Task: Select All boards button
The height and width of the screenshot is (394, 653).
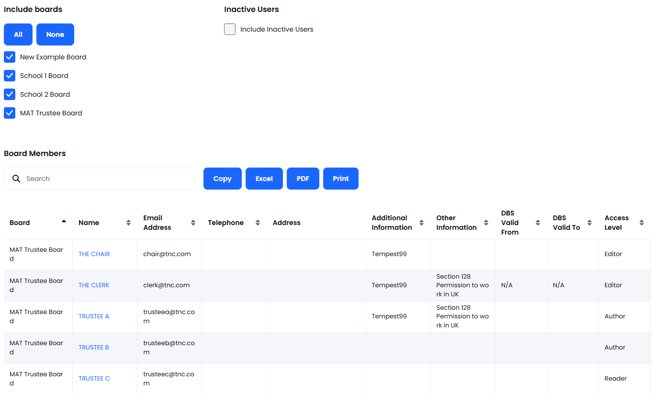Action: [18, 35]
